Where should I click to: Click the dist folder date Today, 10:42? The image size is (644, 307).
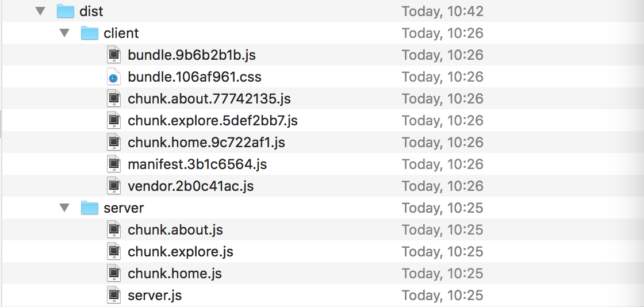pyautogui.click(x=442, y=11)
